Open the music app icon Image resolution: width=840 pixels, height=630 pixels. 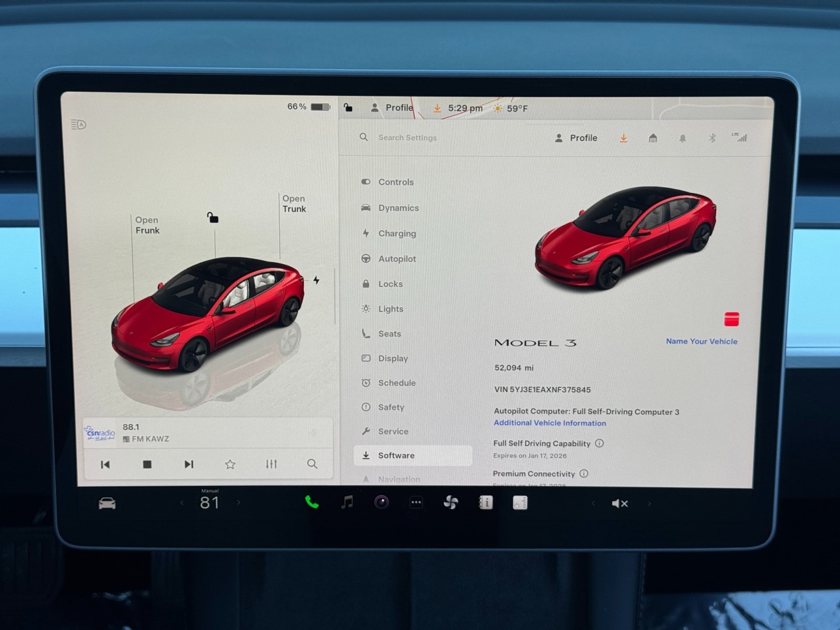(x=347, y=502)
